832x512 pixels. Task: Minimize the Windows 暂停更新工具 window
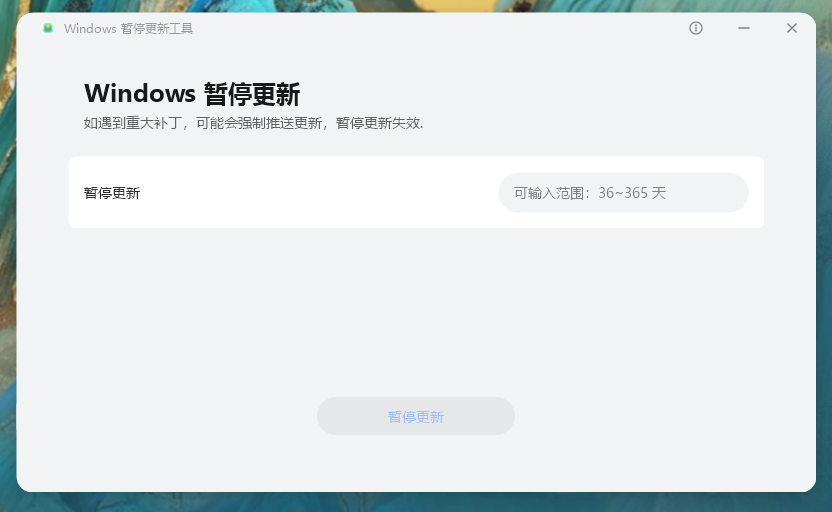tap(744, 28)
